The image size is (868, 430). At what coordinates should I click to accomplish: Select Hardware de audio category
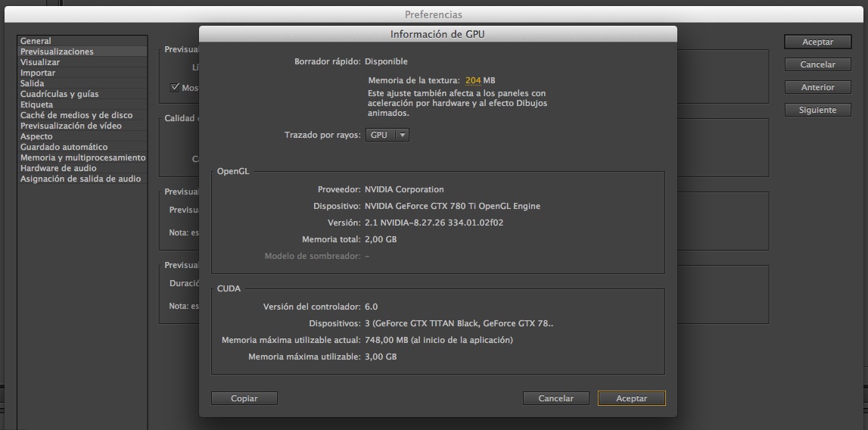point(82,168)
